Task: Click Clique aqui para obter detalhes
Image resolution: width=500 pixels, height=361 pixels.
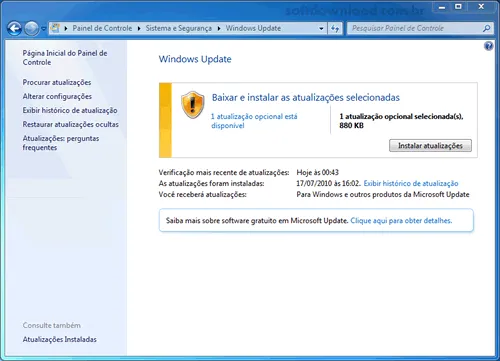Action: point(401,221)
